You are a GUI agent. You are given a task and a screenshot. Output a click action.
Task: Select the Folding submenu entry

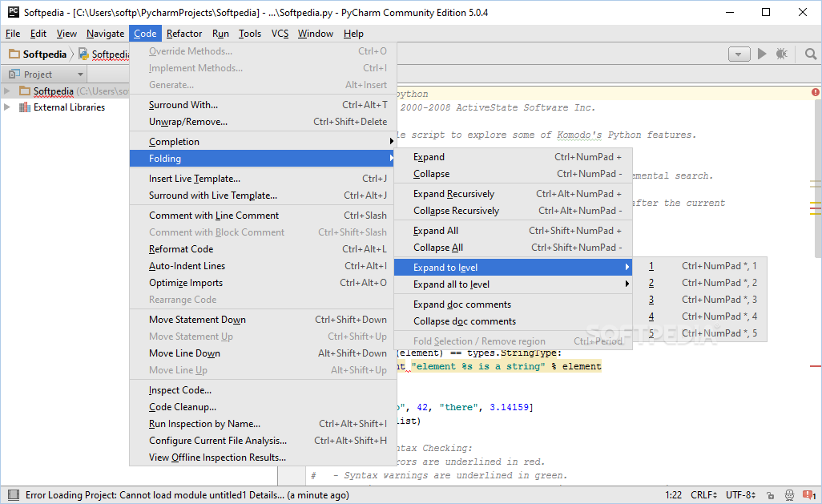click(x=263, y=159)
